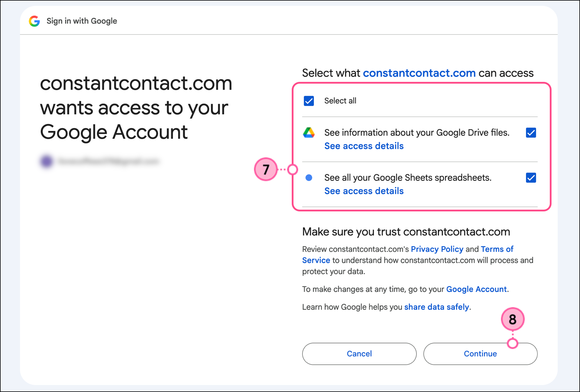
Task: Click Make sure you trust constantcontact.com heading
Action: [406, 232]
